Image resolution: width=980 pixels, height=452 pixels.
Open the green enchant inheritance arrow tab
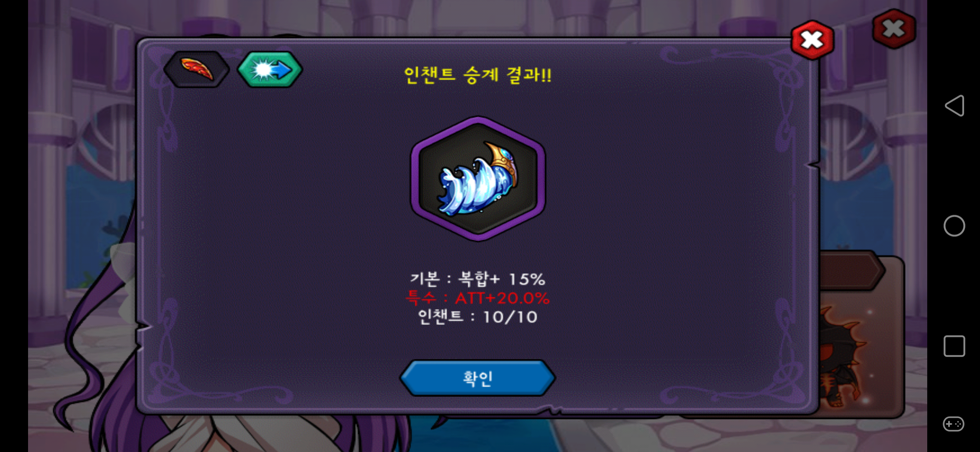coord(270,69)
